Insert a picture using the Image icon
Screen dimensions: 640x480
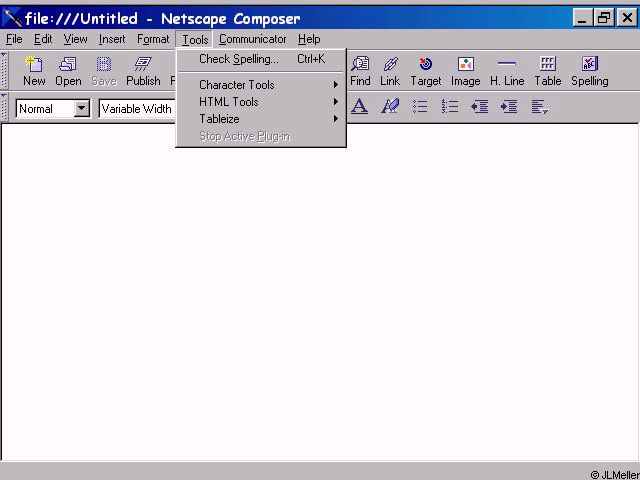(465, 71)
